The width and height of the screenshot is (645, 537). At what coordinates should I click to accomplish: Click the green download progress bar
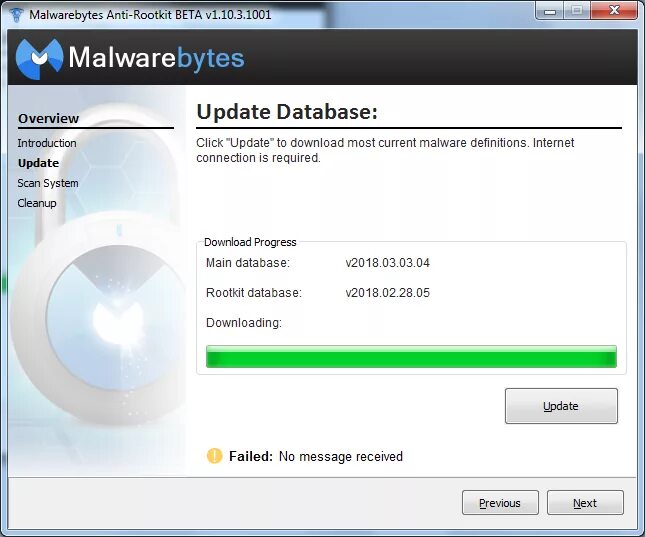click(x=411, y=356)
